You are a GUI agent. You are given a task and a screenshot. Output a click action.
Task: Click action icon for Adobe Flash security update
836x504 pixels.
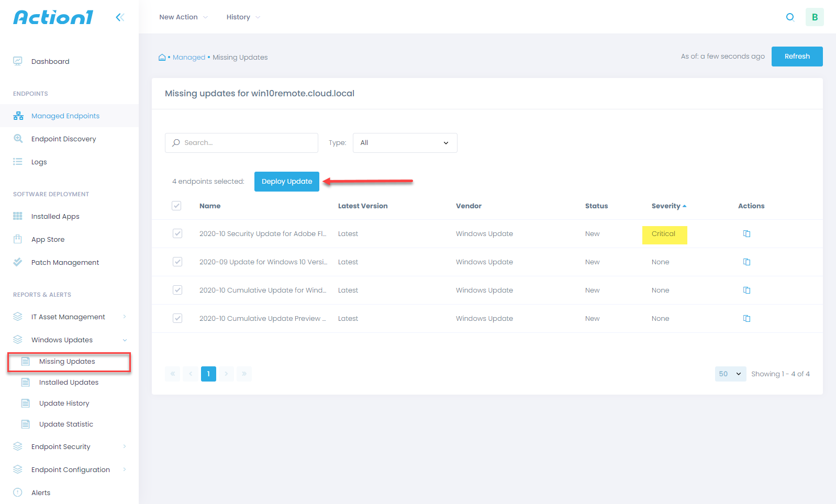coord(747,233)
